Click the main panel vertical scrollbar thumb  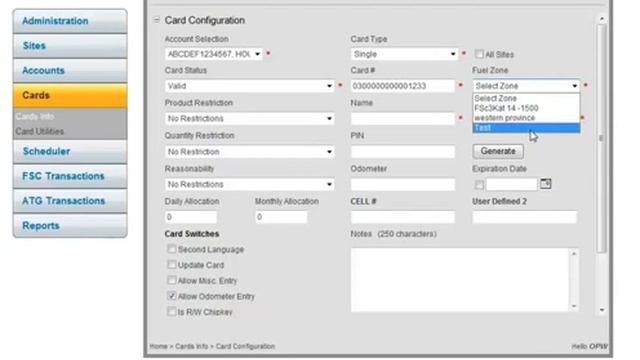pyautogui.click(x=602, y=139)
